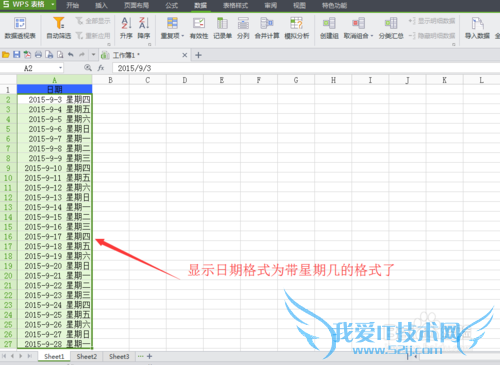Image resolution: width=500 pixels, height=365 pixels.
Task: Select column D header
Action: coord(185,80)
